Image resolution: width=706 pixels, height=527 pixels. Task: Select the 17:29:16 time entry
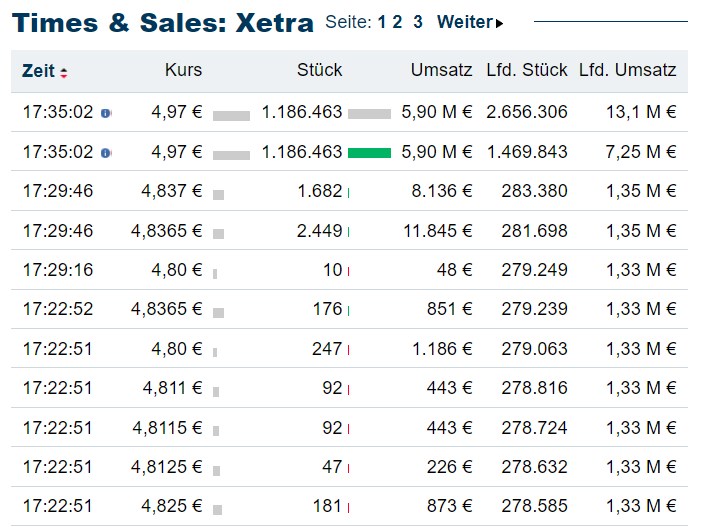57,270
